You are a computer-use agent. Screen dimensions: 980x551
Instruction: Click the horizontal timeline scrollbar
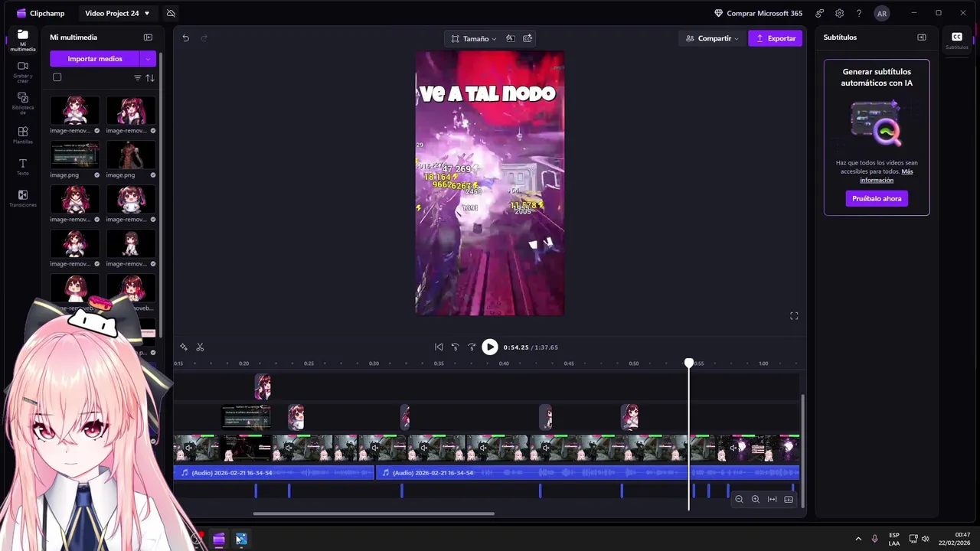[374, 514]
